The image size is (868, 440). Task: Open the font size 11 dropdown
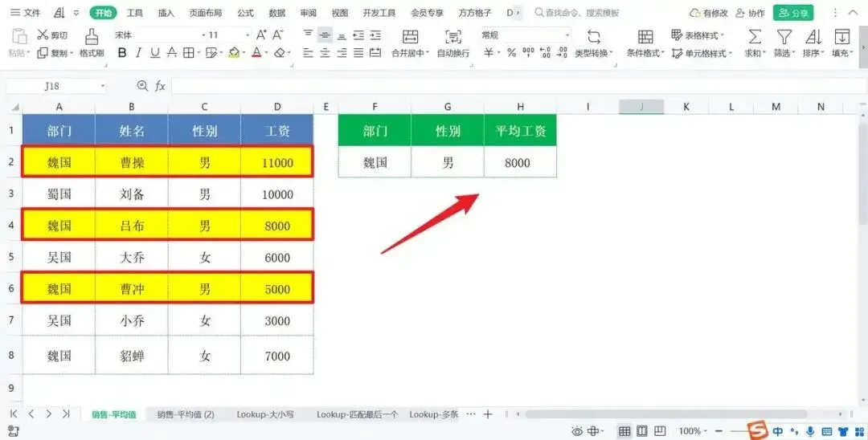click(x=248, y=35)
